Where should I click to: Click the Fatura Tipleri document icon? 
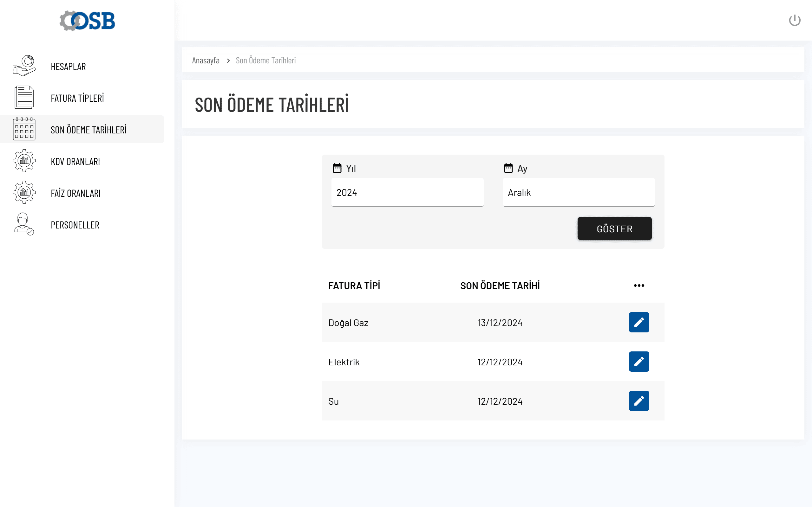(x=24, y=98)
